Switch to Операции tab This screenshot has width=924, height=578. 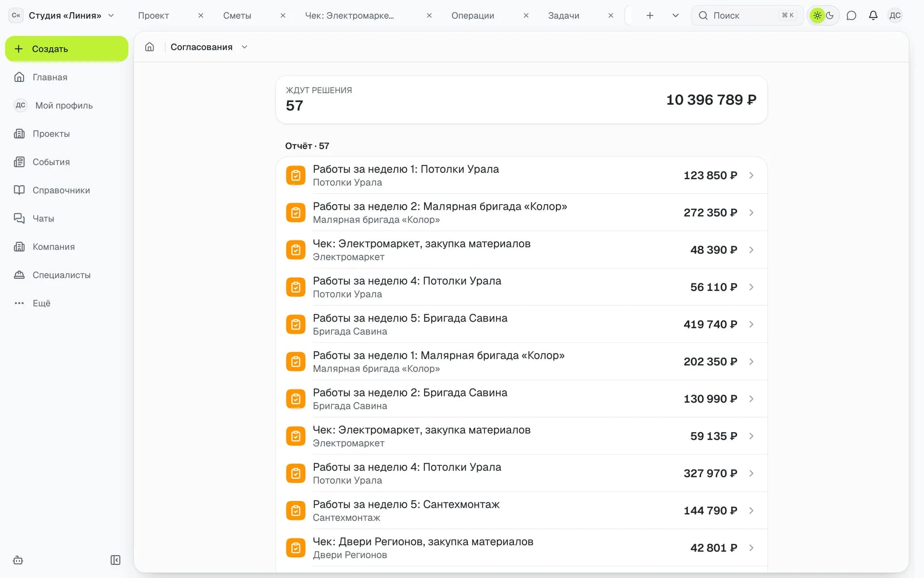[x=473, y=15]
